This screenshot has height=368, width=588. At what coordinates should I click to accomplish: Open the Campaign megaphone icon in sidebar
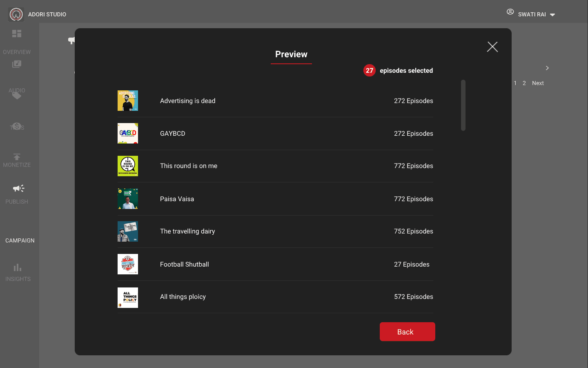coord(18,188)
